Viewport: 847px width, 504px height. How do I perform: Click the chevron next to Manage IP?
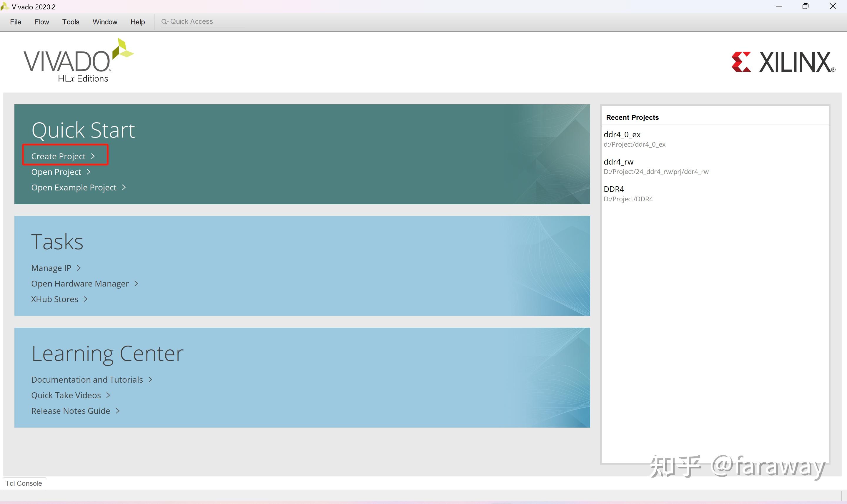(x=79, y=268)
